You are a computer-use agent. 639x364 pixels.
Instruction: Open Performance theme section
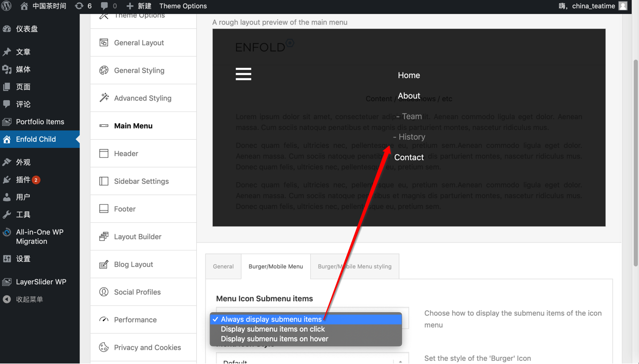(x=143, y=320)
